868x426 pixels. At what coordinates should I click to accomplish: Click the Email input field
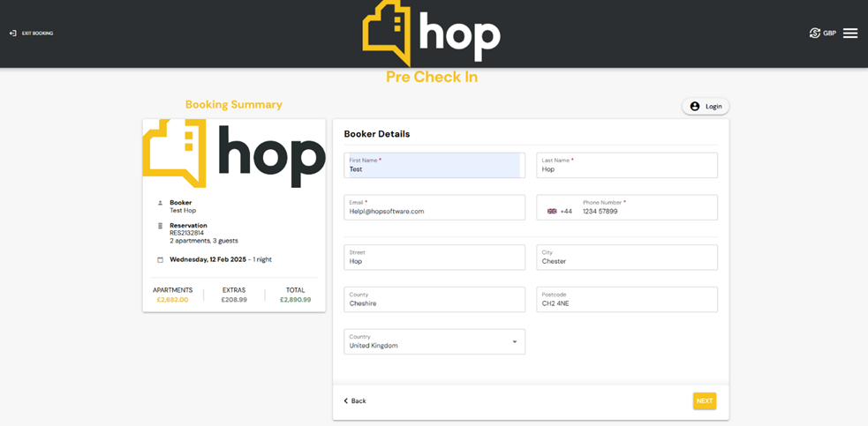pos(434,207)
